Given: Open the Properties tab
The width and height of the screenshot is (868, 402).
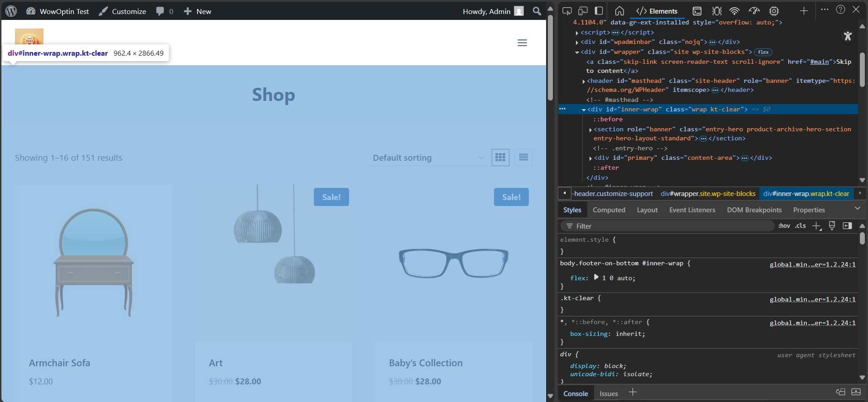Looking at the screenshot, I should click(809, 210).
